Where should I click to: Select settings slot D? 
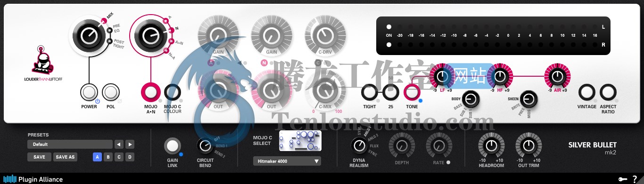[130, 157]
